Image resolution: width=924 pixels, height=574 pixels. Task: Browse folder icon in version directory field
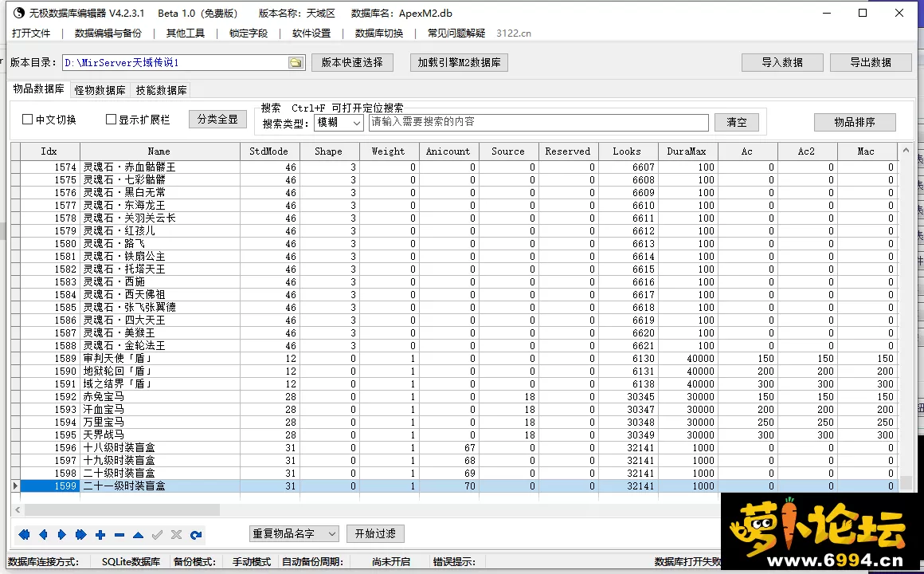296,62
